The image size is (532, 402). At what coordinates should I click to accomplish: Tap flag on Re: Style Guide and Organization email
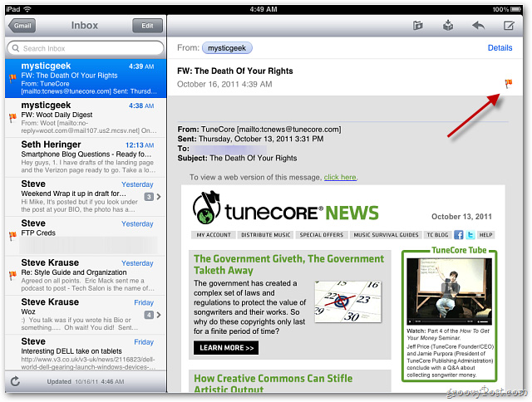(12, 275)
